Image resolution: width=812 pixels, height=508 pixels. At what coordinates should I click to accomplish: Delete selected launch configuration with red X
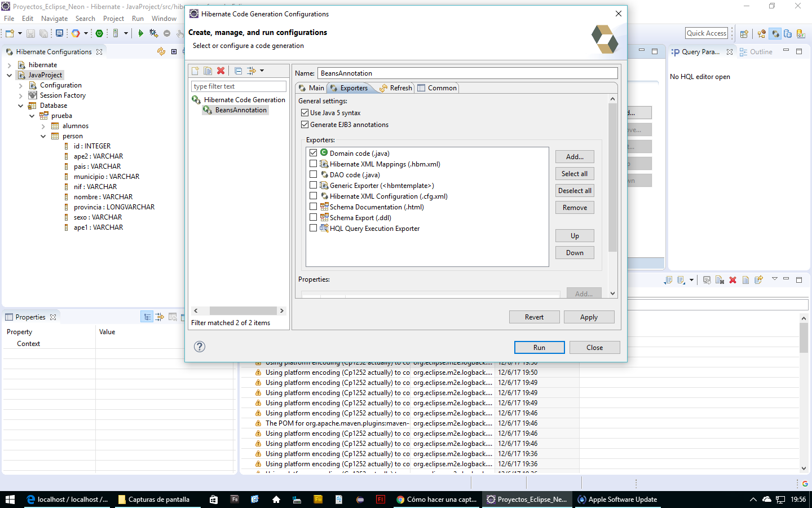tap(221, 71)
